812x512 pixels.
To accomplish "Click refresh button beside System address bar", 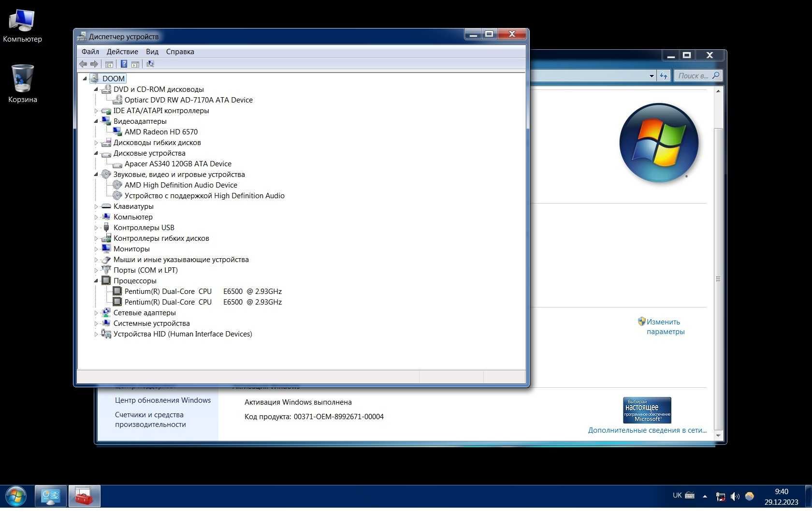I will 664,76.
